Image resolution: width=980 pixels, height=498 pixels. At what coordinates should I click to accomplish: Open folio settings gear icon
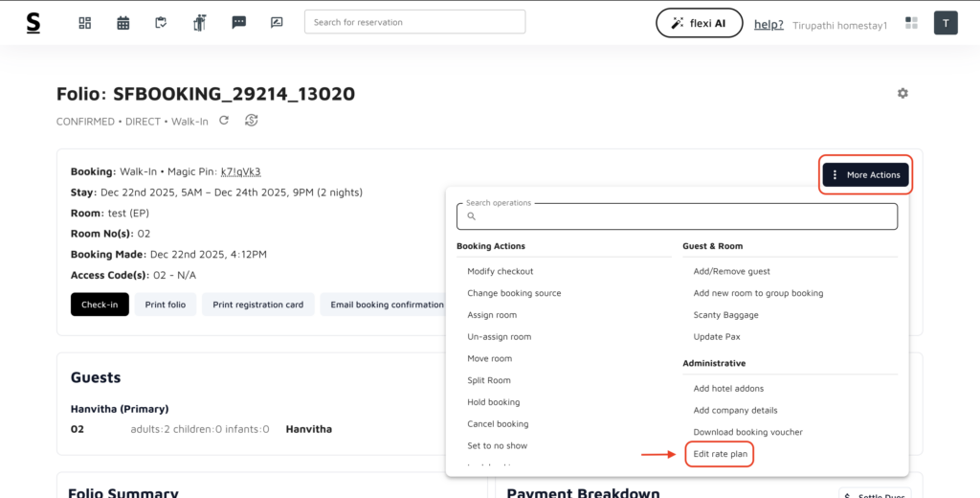[902, 93]
